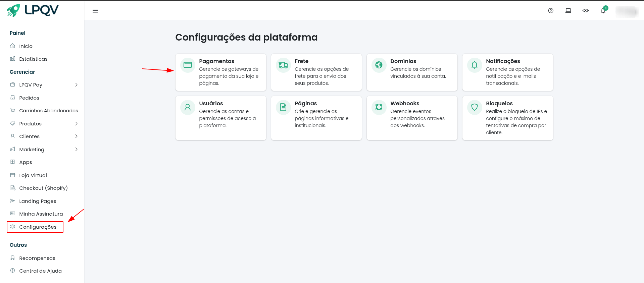644x283 pixels.
Task: Expand the Produtos submenu arrow
Action: [76, 124]
